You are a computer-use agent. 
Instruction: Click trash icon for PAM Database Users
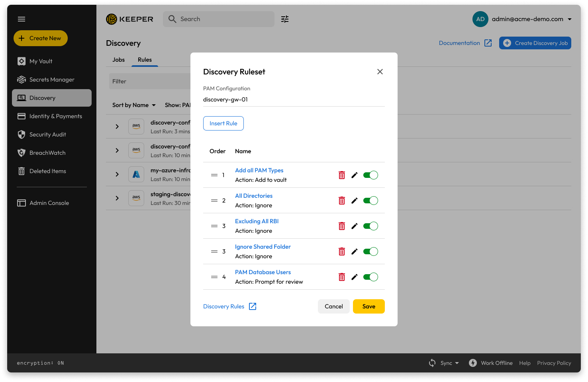tap(341, 277)
